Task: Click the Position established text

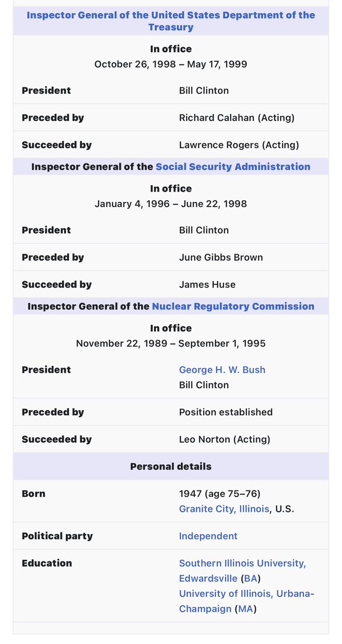Action: [x=226, y=412]
